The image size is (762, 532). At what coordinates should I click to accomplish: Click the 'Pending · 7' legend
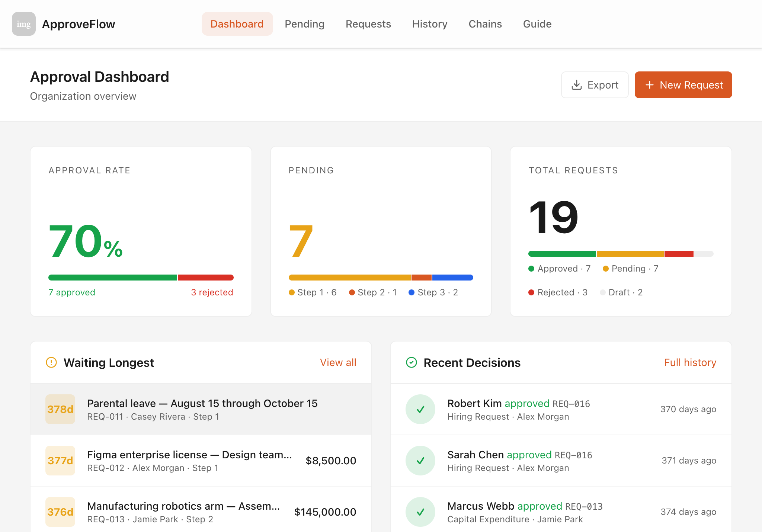[x=631, y=269]
